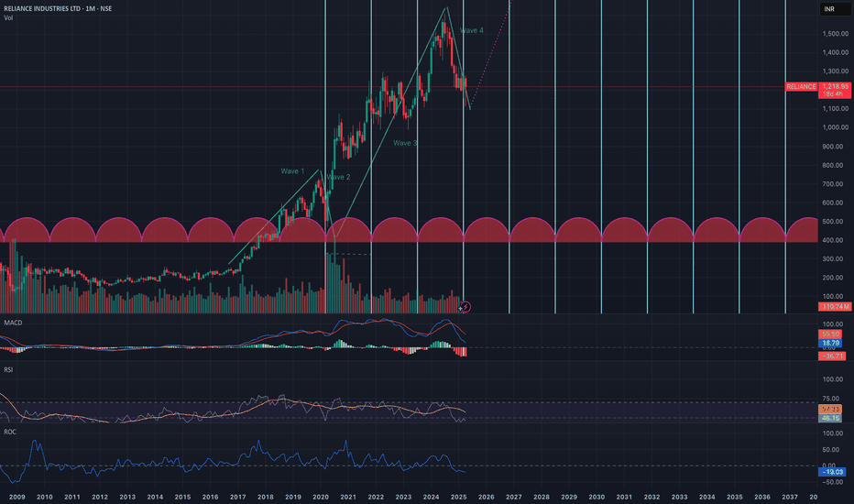
Task: Click the 2037 label on time axis
Action: tap(790, 497)
